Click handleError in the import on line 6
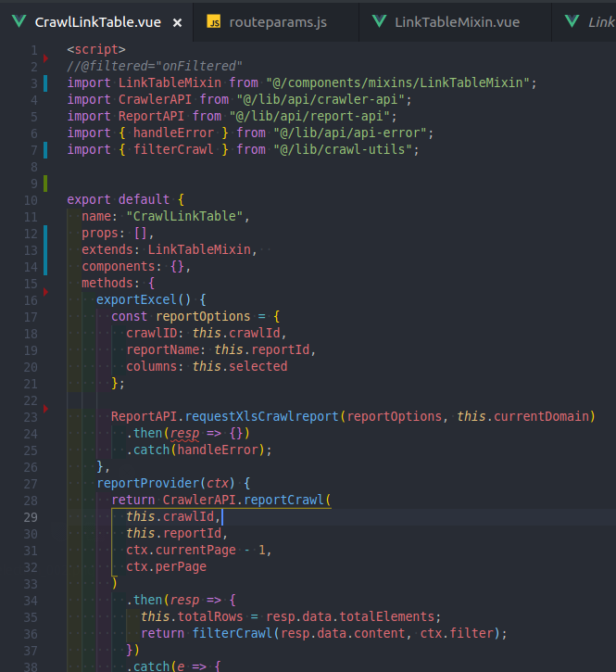 click(173, 133)
